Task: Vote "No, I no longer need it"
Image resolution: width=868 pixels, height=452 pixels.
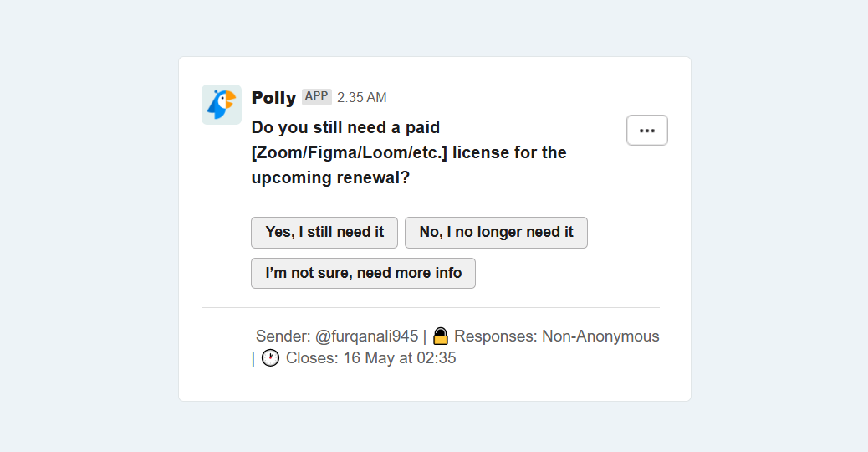Action: (x=496, y=233)
